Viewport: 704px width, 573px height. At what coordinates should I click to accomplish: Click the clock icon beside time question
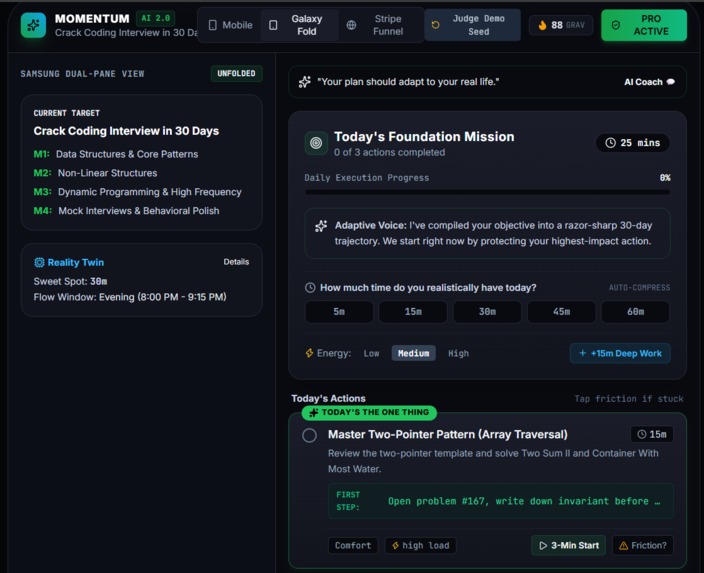click(x=310, y=287)
